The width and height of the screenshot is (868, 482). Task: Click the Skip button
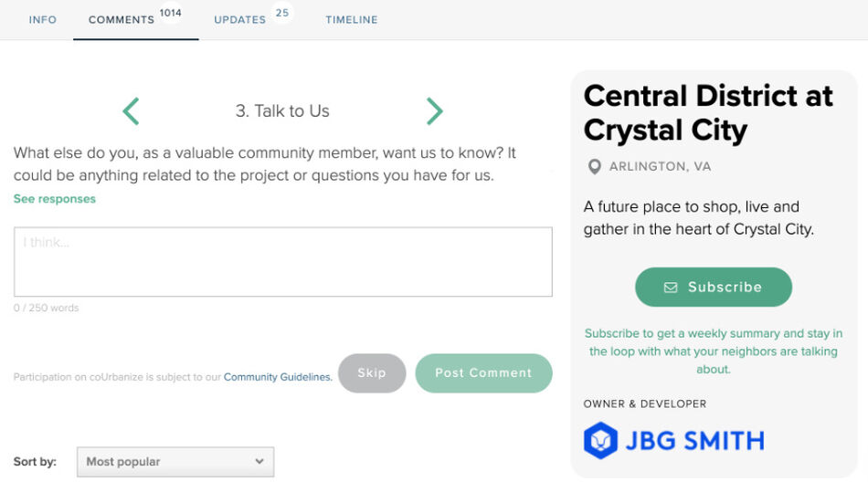coord(372,373)
